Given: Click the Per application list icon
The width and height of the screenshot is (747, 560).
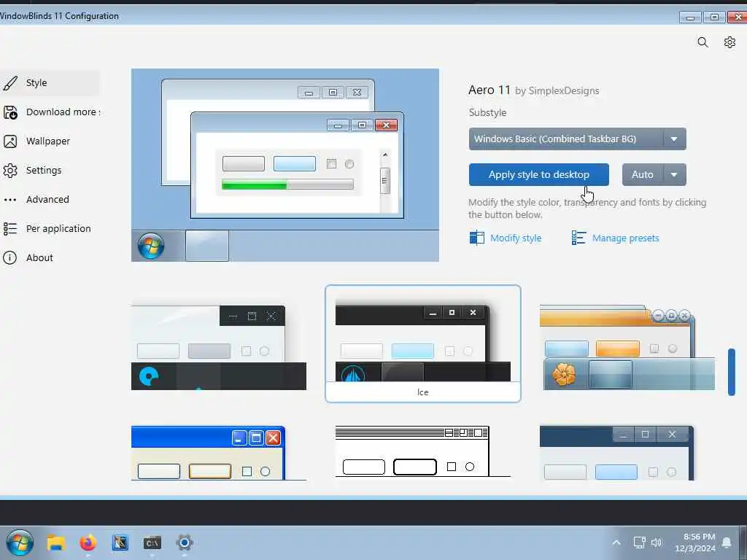Looking at the screenshot, I should (10, 228).
